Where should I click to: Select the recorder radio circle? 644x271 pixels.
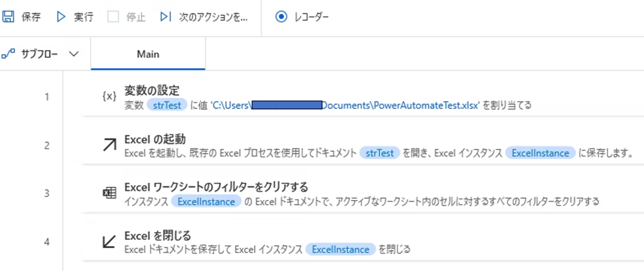282,17
